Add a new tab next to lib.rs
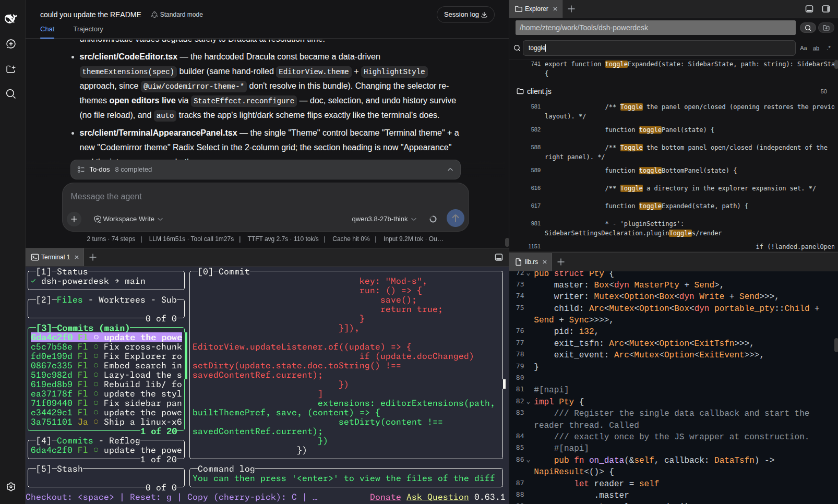The image size is (838, 504). point(561,262)
